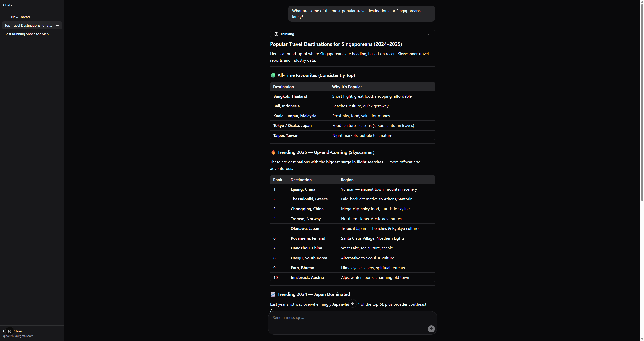Screen dimensions: 644x341
Task: Click the scroll-to-bottom arrow button
Action: (353, 303)
